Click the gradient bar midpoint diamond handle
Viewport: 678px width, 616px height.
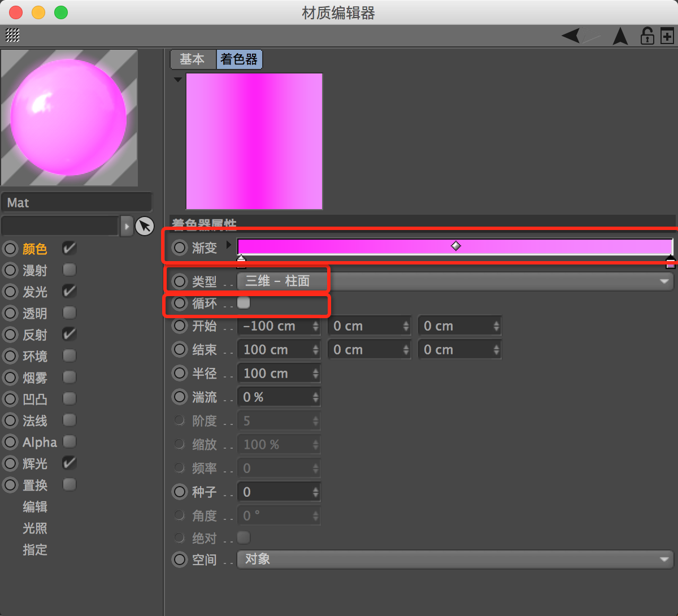455,246
